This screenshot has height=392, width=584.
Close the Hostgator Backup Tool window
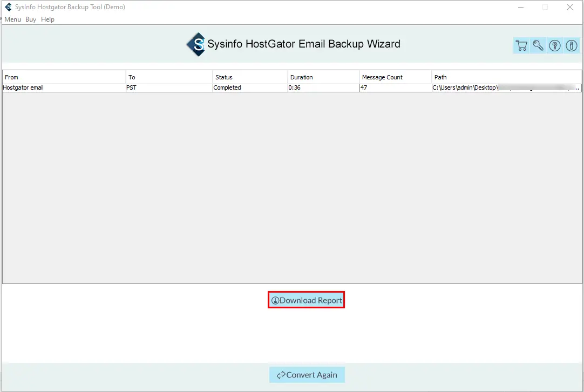[x=570, y=7]
